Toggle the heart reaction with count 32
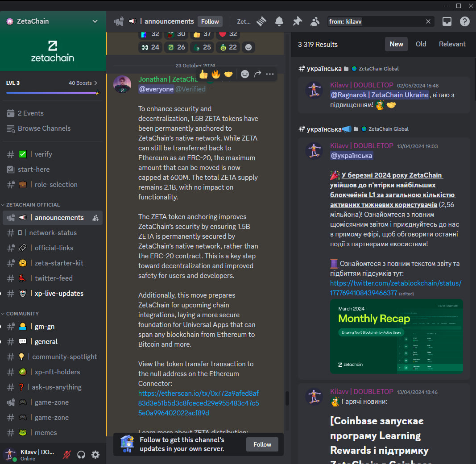The image size is (476, 464). click(x=228, y=34)
